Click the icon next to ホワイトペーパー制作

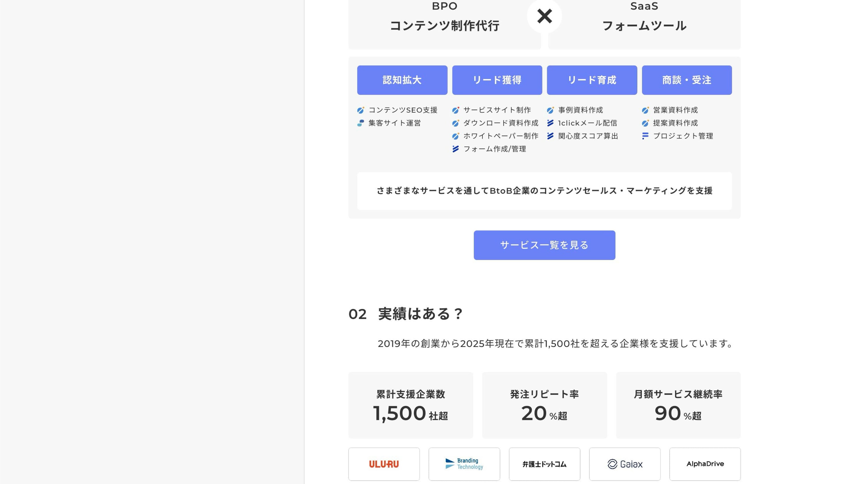pos(456,136)
